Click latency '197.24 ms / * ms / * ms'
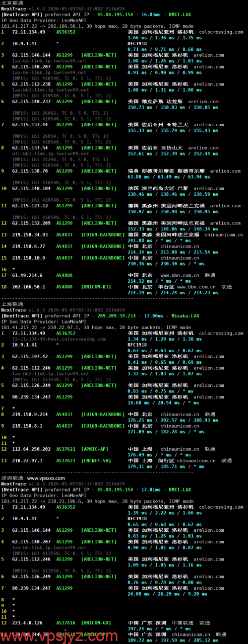Viewport: 248px width, 644px height. click(x=159, y=628)
